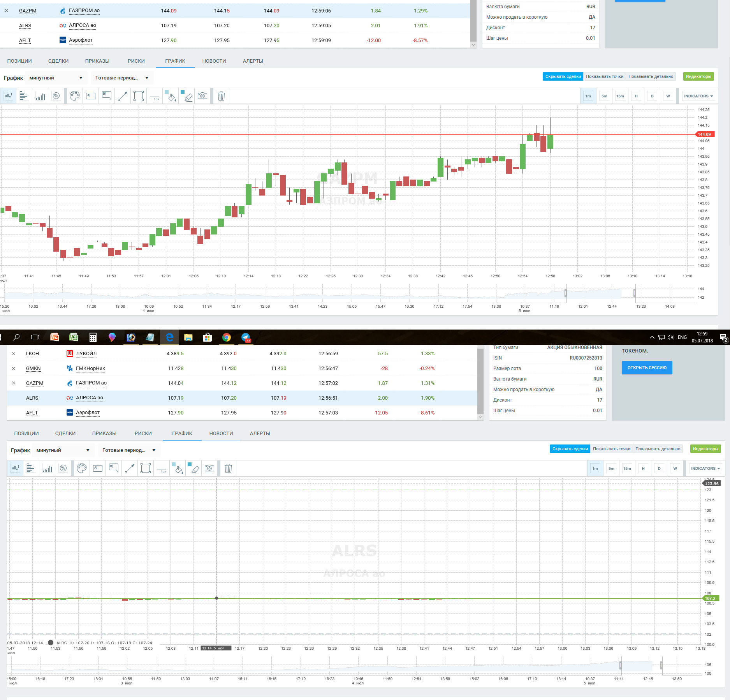Click 144.09 price marker on GAZPM chart
The height and width of the screenshot is (700, 730).
(705, 134)
